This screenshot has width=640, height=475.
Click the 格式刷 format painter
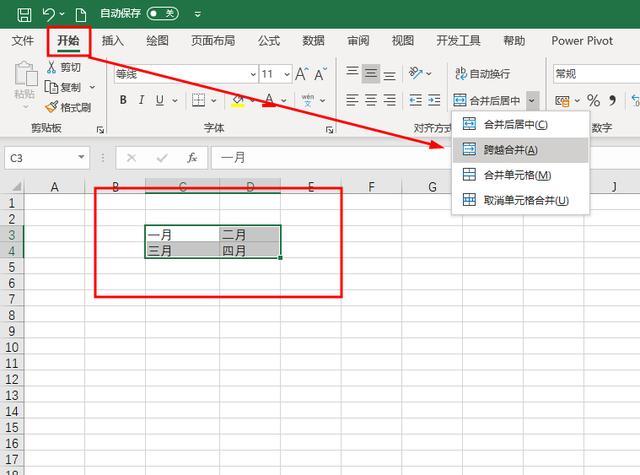point(68,107)
